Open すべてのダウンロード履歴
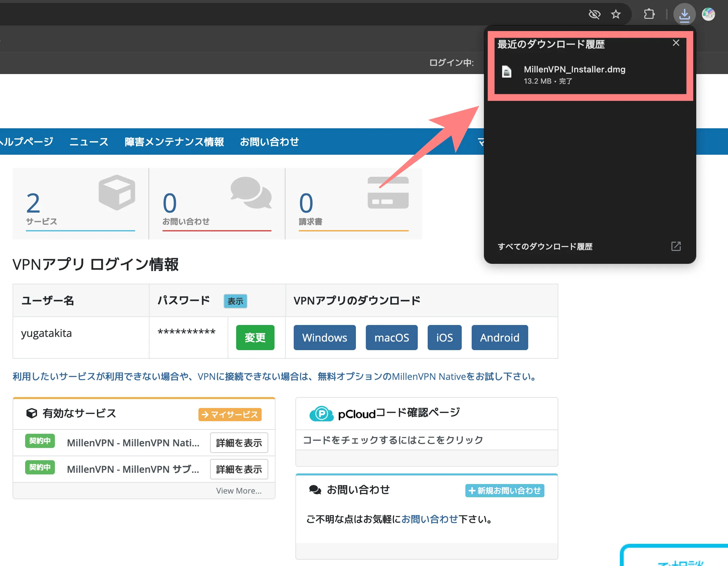 pyautogui.click(x=545, y=247)
